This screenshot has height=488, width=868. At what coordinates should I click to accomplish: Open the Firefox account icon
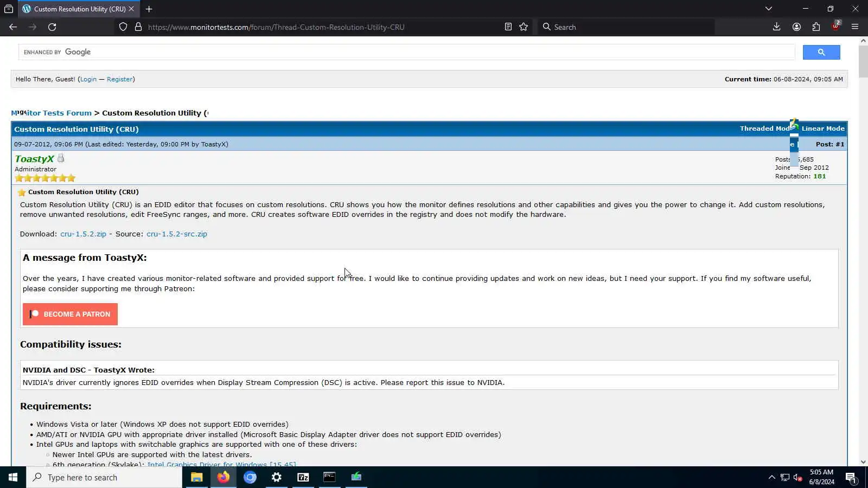tap(796, 27)
